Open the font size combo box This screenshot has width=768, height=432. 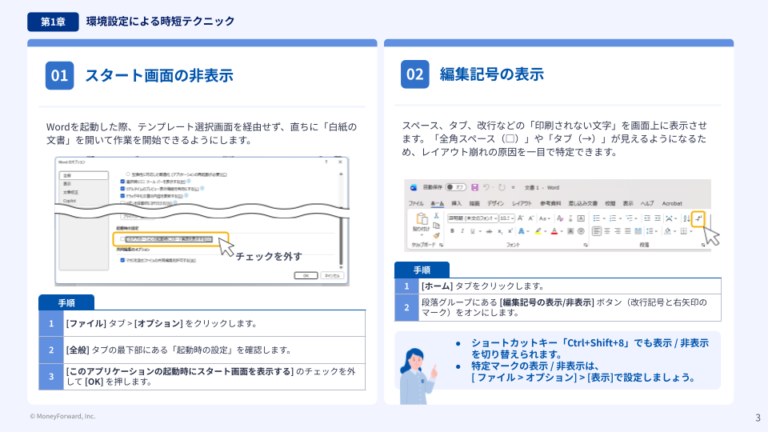click(507, 218)
